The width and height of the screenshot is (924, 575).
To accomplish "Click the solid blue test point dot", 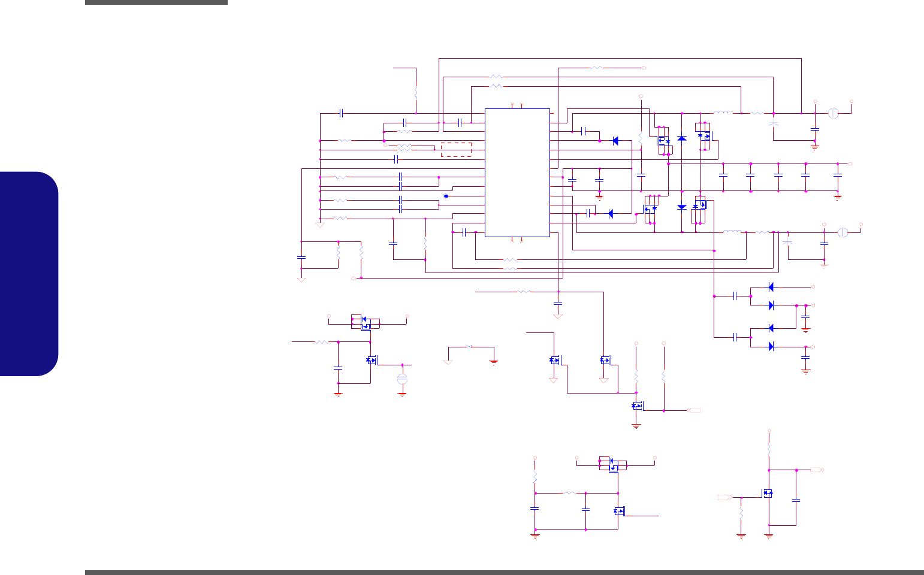I will coord(446,196).
